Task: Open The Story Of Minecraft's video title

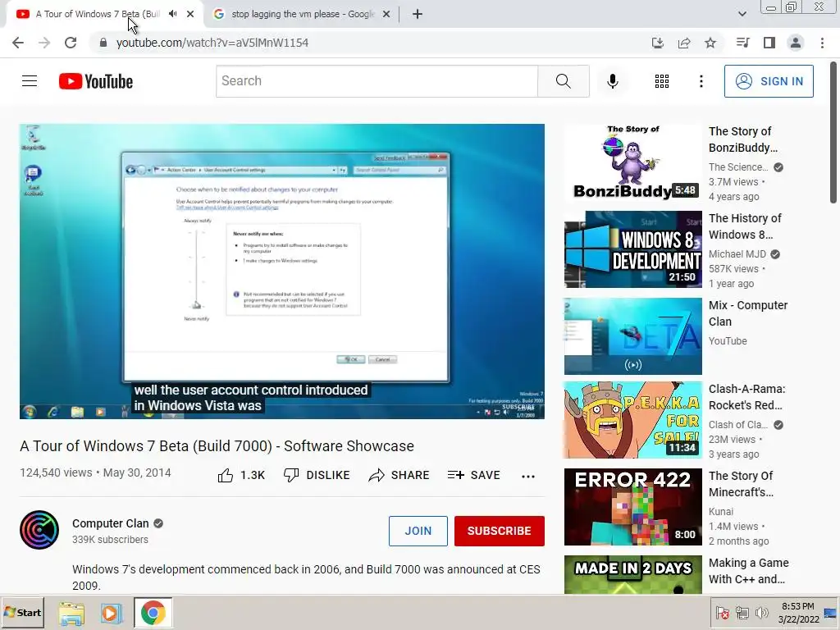Action: [x=741, y=484]
